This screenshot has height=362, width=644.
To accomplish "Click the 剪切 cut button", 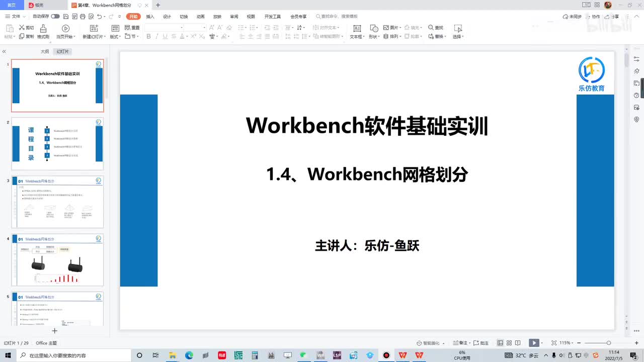I will point(27,28).
